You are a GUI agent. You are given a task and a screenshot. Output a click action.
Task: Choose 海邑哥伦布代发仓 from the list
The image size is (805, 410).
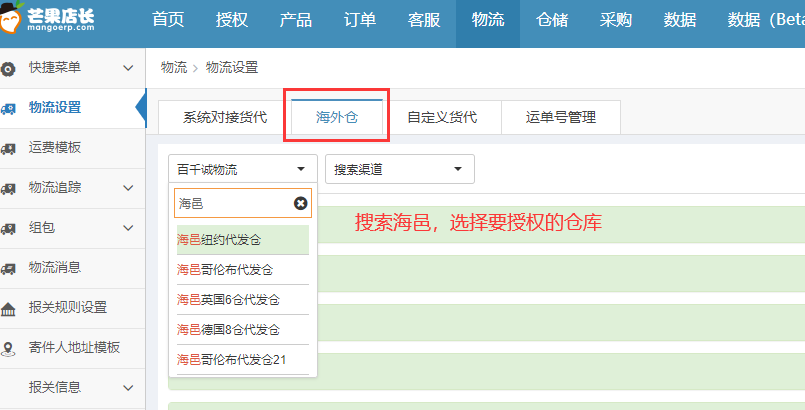[243, 269]
